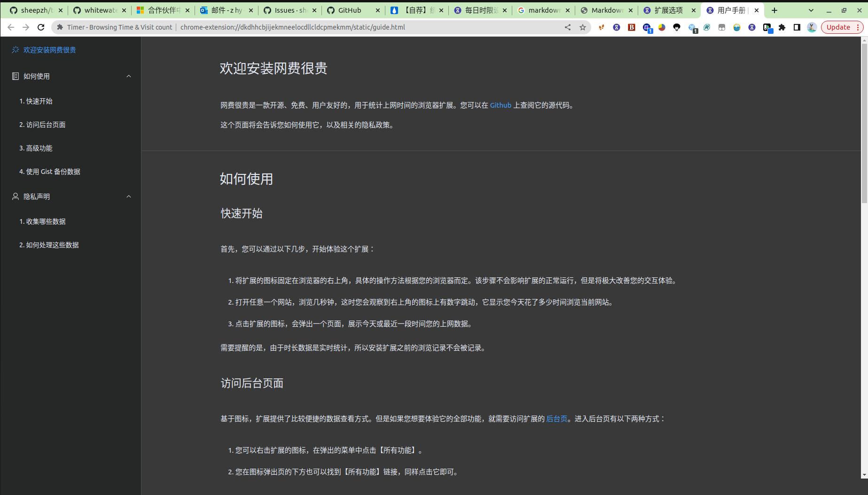The image size is (868, 495).
Task: Select 3. 高级功能 in the sidebar
Action: point(36,148)
